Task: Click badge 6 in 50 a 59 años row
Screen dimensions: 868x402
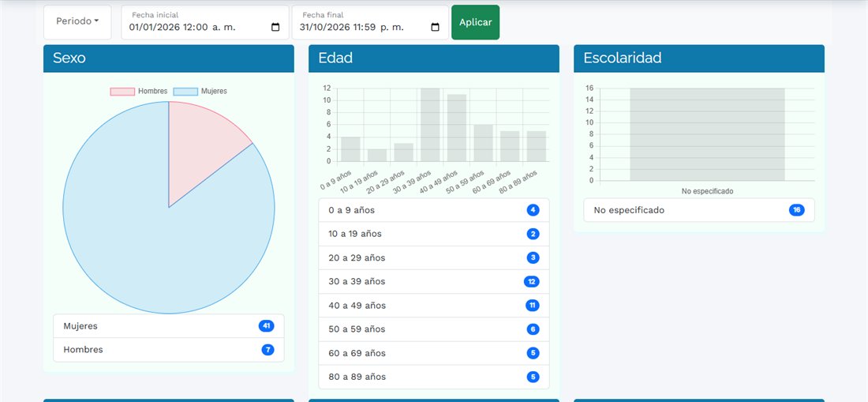Action: 533,329
